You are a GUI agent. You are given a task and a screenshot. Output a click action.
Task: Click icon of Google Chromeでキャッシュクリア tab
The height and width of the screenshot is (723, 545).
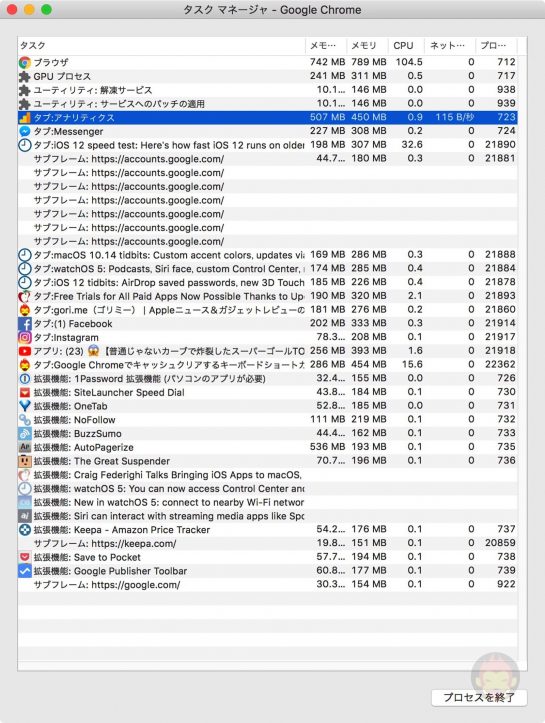tap(25, 365)
